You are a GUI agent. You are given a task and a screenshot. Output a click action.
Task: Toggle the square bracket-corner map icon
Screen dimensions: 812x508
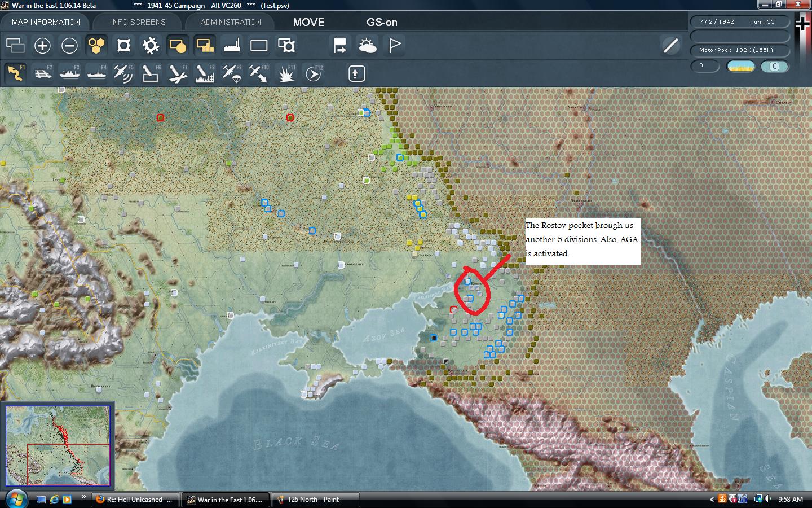(x=123, y=46)
